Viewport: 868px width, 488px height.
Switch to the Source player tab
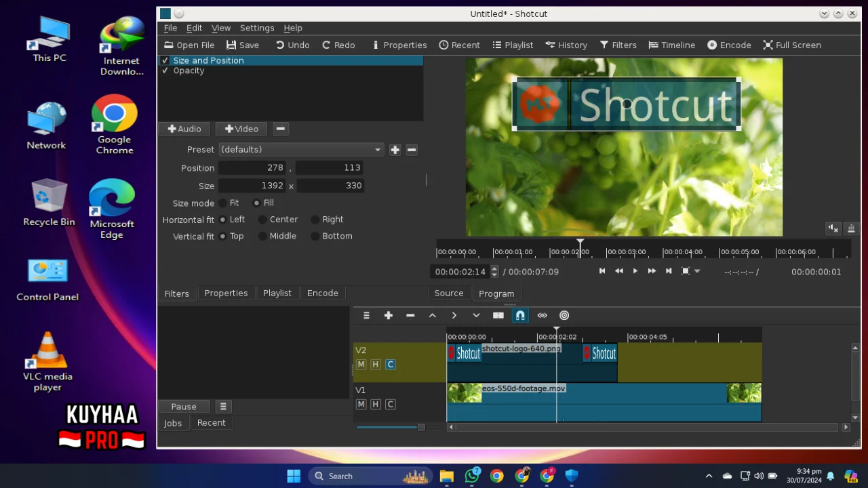pos(449,293)
